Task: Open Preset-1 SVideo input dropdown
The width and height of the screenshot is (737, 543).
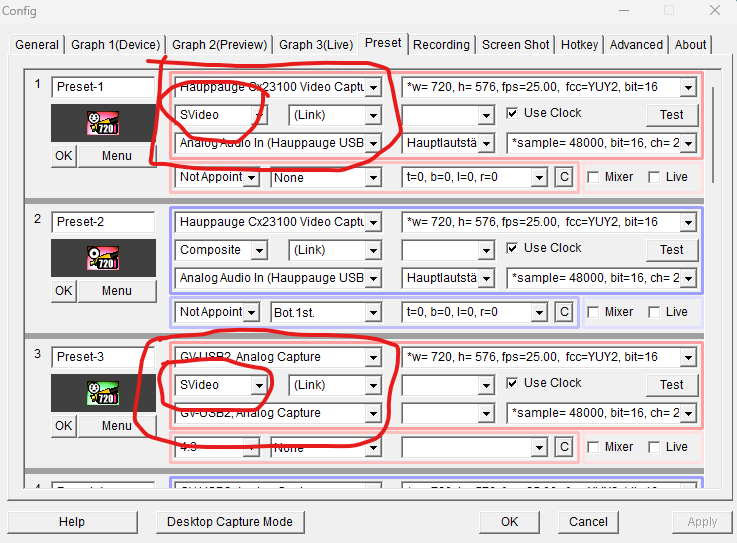Action: (259, 115)
